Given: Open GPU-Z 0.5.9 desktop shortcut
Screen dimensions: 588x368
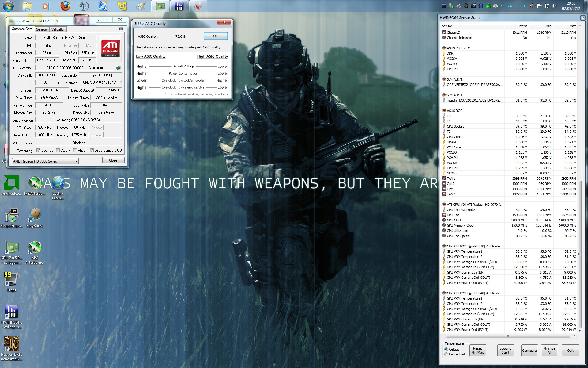Looking at the screenshot, I should [x=12, y=253].
